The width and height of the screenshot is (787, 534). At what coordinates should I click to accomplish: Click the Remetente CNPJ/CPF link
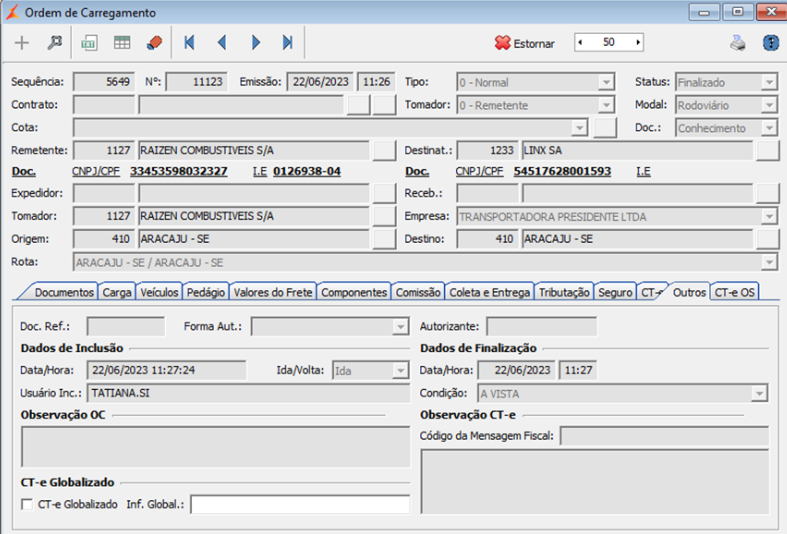pos(96,172)
